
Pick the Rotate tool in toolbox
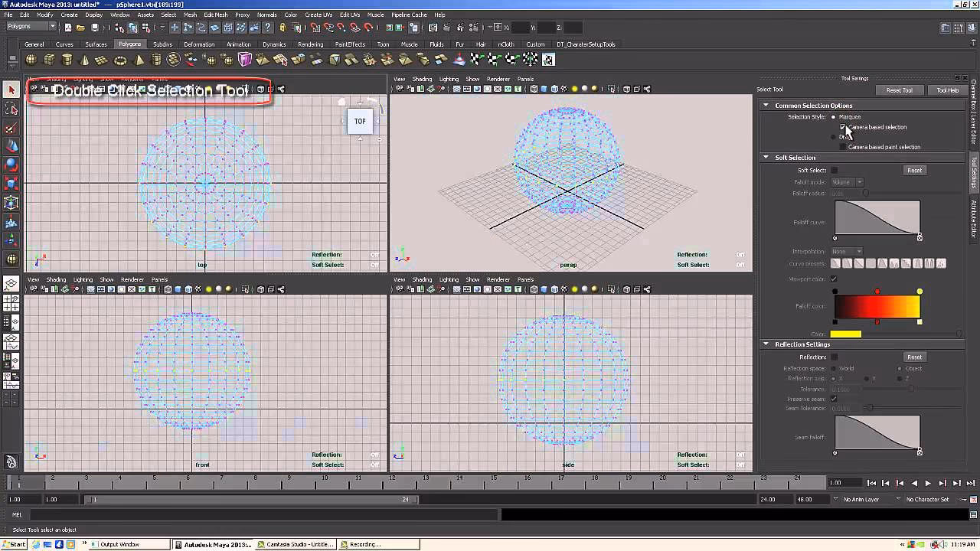pyautogui.click(x=11, y=165)
